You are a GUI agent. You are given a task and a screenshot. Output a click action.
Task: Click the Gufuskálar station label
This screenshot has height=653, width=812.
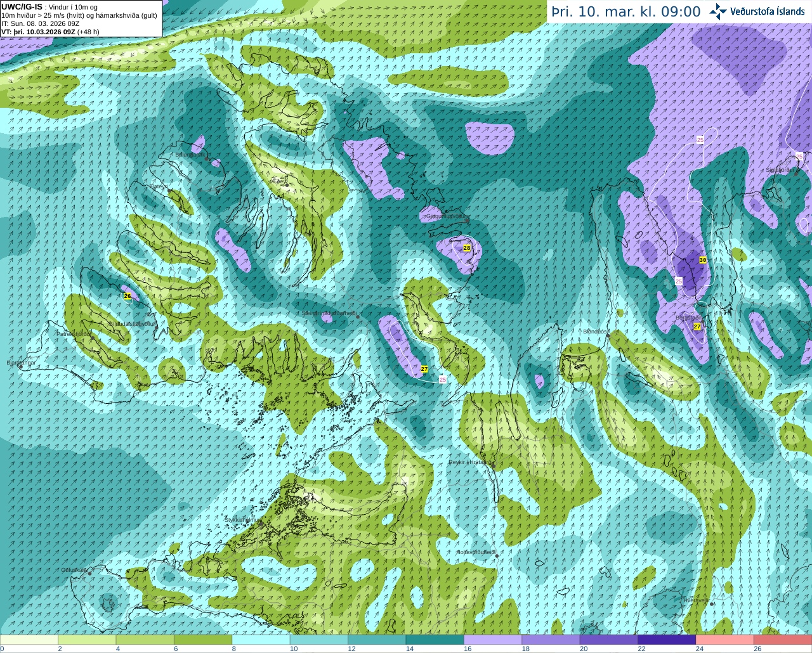pos(74,569)
